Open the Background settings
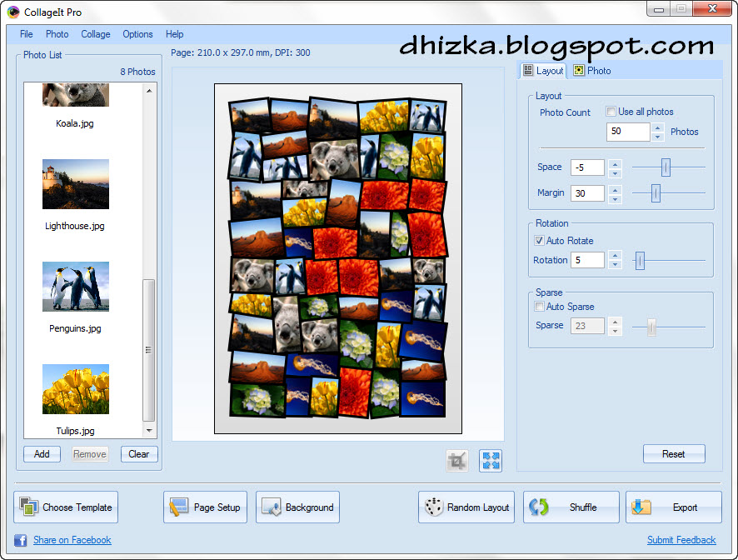 (x=297, y=507)
